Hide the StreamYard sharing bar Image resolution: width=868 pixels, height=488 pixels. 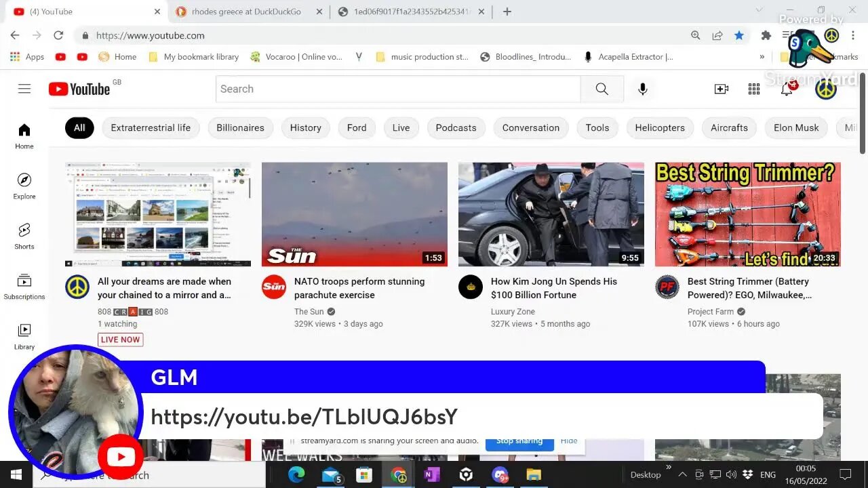tap(569, 441)
